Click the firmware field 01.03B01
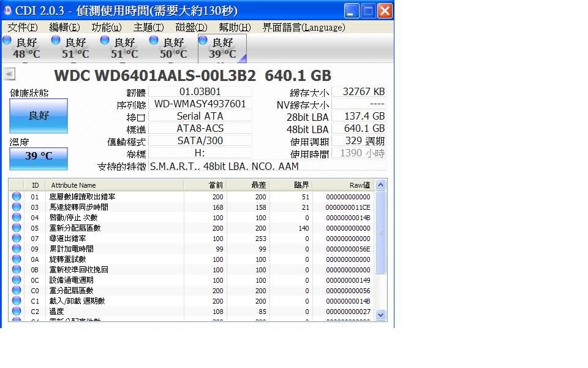588x368 pixels. 200,91
